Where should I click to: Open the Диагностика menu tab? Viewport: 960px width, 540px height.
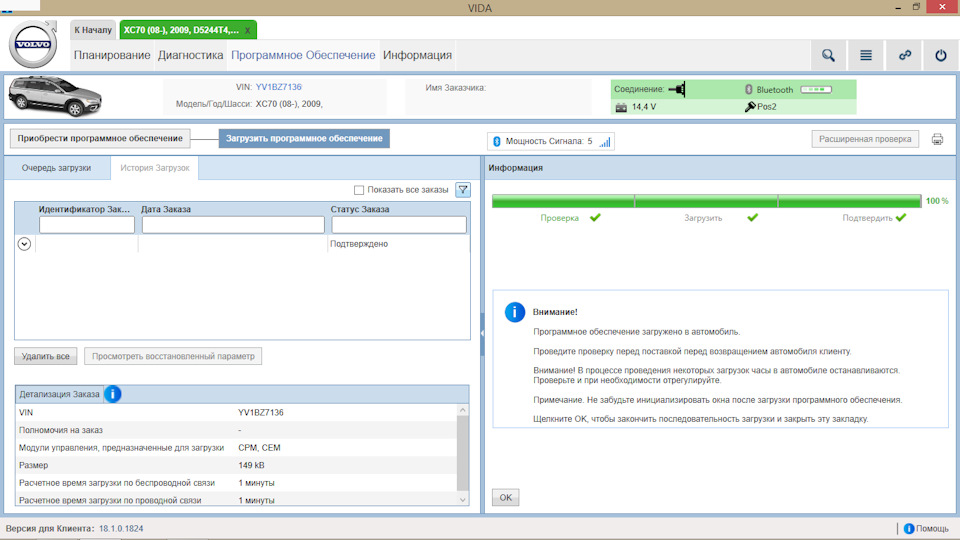coord(190,55)
